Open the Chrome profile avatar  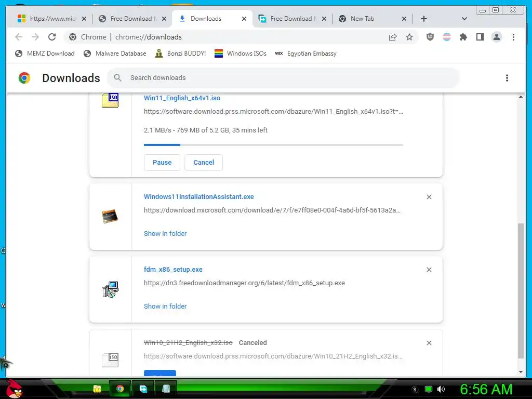coord(496,37)
